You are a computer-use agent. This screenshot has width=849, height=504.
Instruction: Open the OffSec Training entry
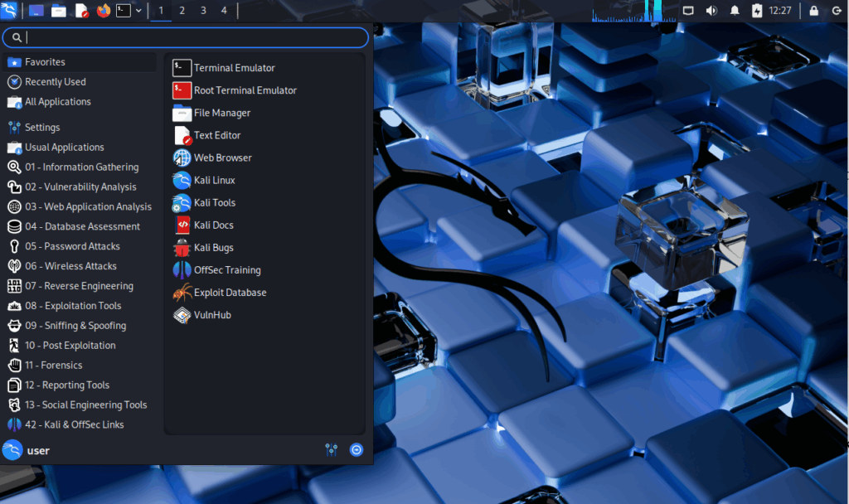pyautogui.click(x=264, y=270)
